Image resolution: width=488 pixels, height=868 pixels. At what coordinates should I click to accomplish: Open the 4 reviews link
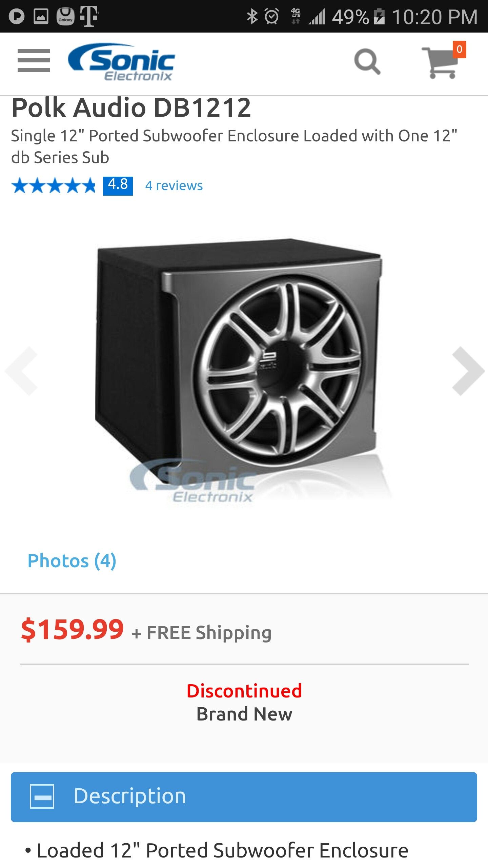(x=174, y=186)
